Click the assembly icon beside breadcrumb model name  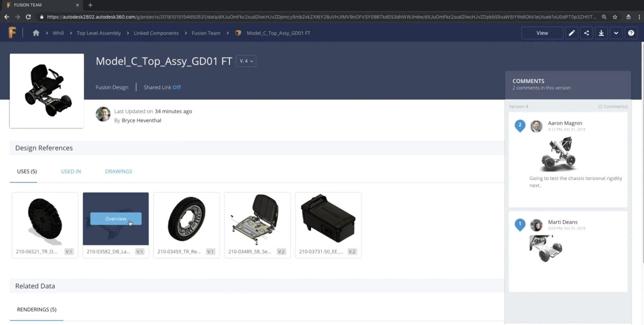coord(238,33)
